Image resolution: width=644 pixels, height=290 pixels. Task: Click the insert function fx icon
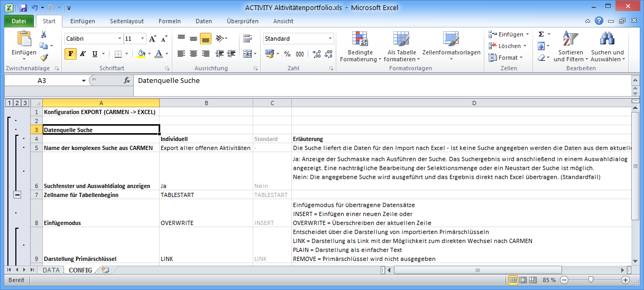tap(127, 81)
